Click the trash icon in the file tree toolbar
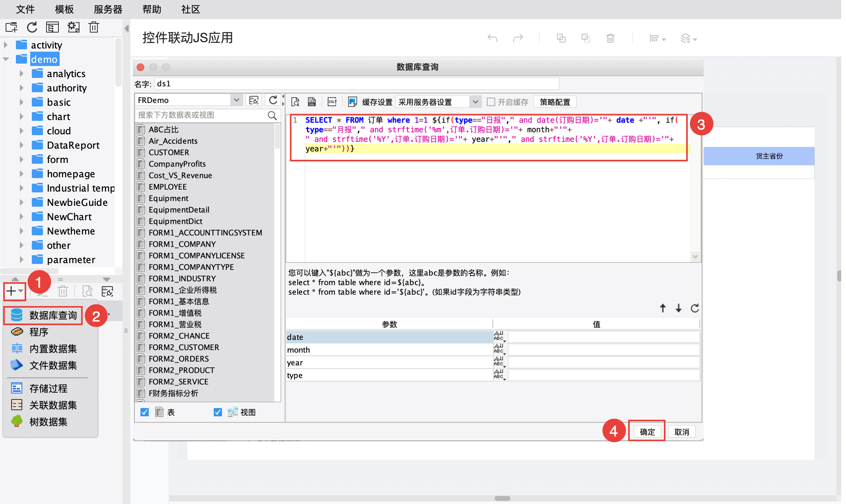846x504 pixels. click(x=94, y=27)
